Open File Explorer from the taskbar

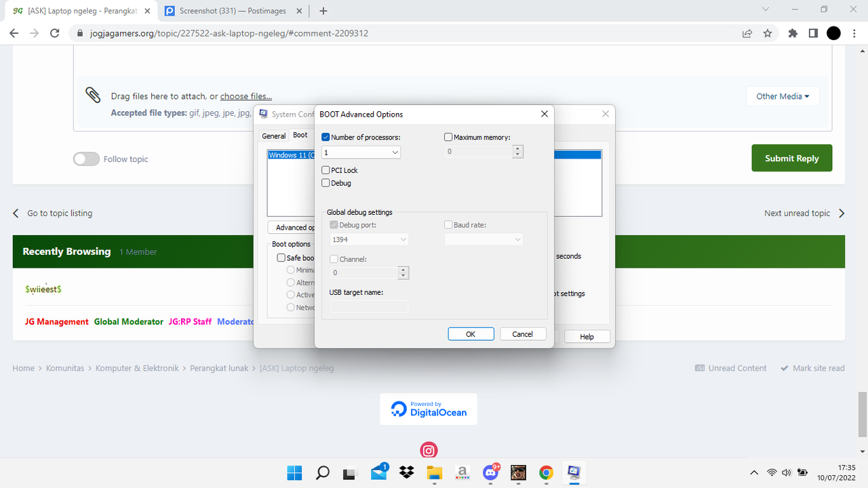tap(434, 472)
